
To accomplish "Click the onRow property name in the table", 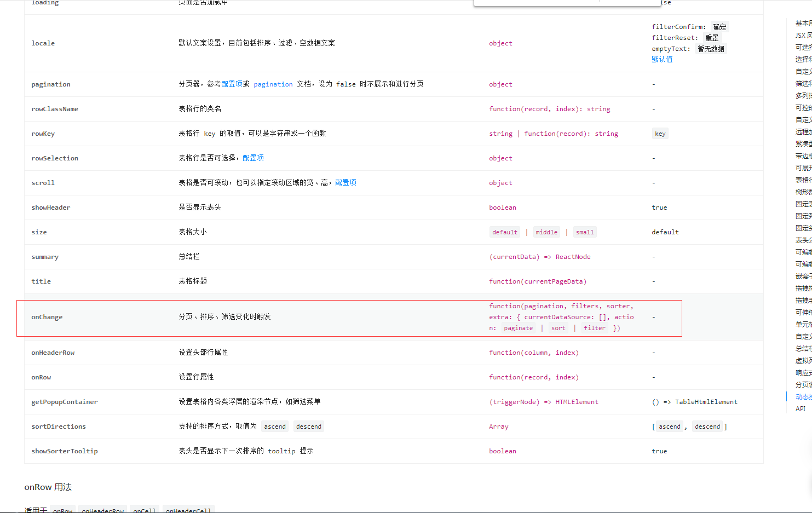I will pos(41,377).
